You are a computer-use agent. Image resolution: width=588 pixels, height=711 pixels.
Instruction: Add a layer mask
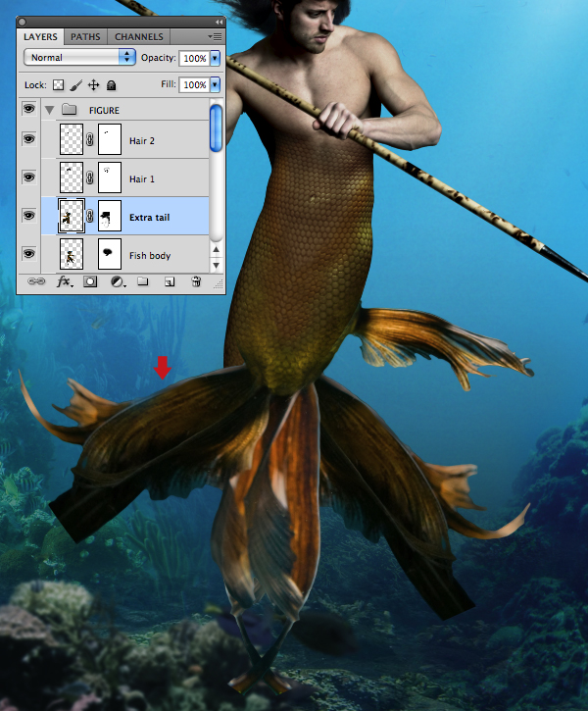coord(90,281)
